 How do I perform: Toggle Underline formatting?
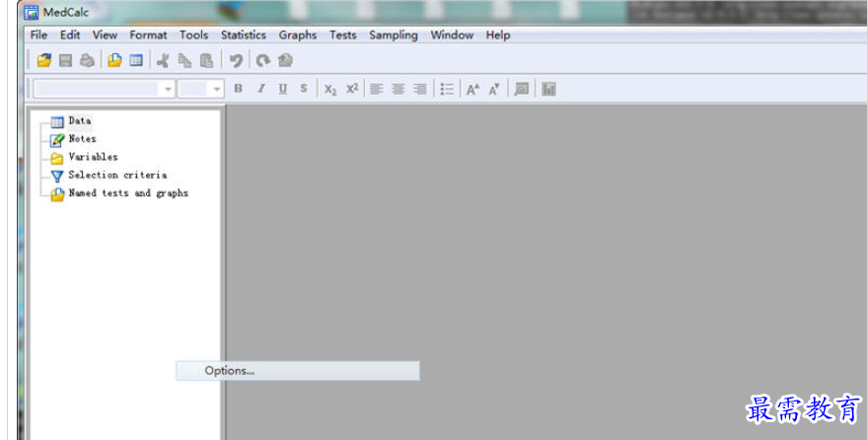(283, 89)
